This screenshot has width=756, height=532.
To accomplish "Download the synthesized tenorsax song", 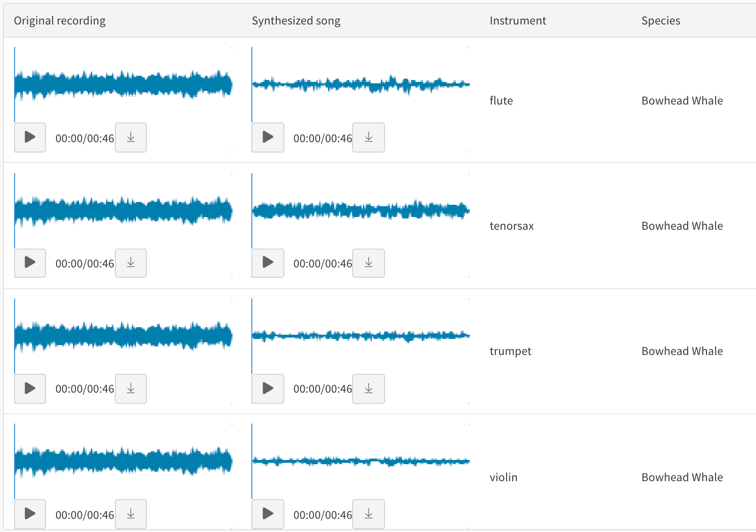I will pyautogui.click(x=368, y=263).
